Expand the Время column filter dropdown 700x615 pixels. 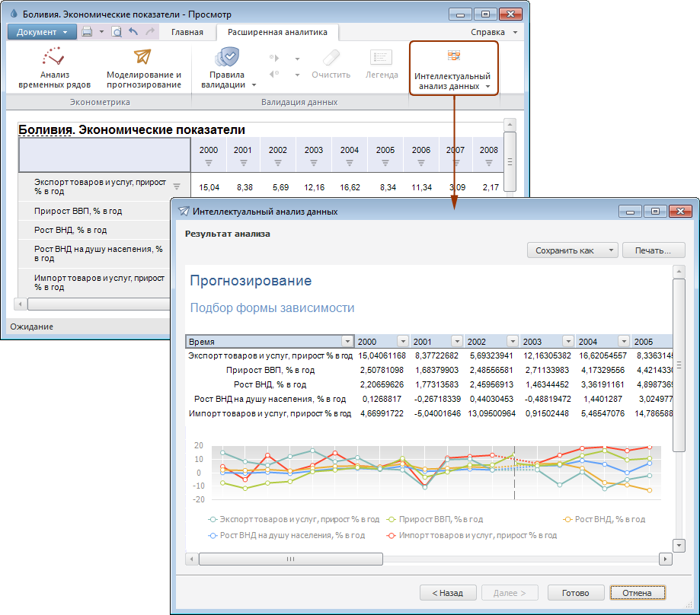point(347,342)
